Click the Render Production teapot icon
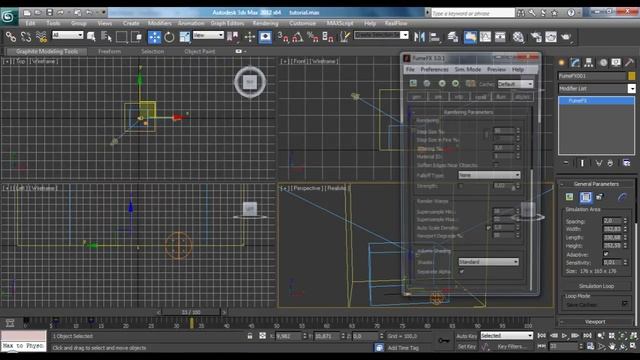This screenshot has width=640, height=360. pos(566,37)
